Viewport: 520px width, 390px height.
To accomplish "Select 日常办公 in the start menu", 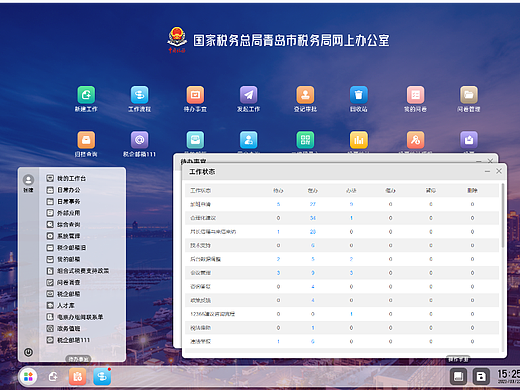I will (63, 190).
